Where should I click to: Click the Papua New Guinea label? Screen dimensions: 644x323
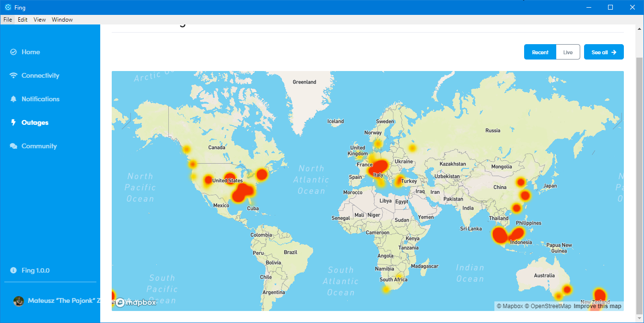point(560,248)
